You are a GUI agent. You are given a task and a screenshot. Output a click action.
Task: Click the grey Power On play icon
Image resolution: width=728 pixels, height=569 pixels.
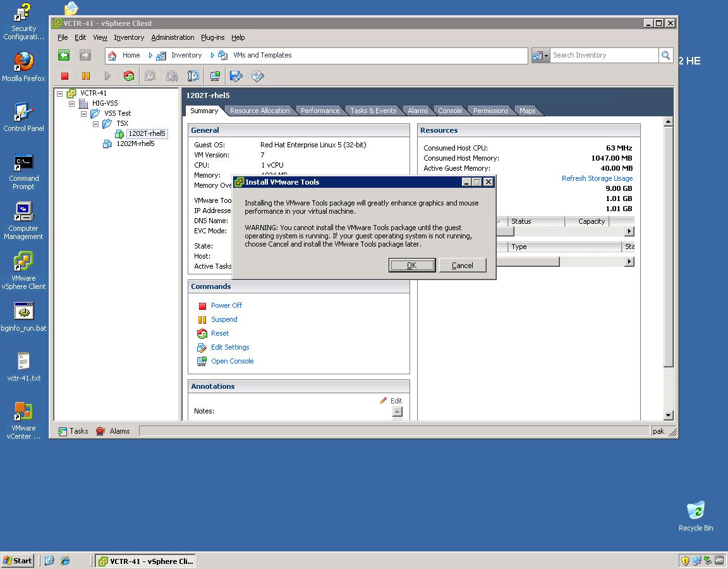(107, 76)
